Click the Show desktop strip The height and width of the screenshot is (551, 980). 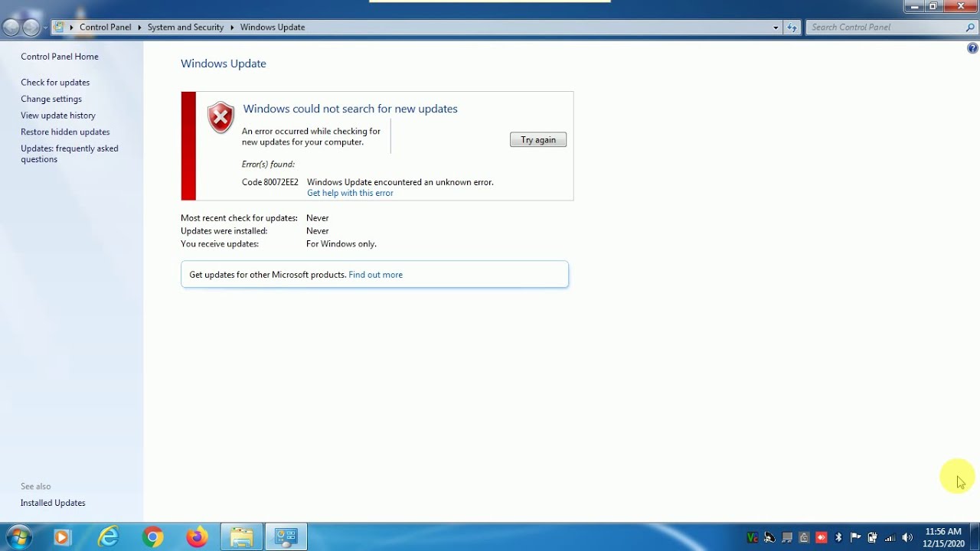pyautogui.click(x=975, y=537)
